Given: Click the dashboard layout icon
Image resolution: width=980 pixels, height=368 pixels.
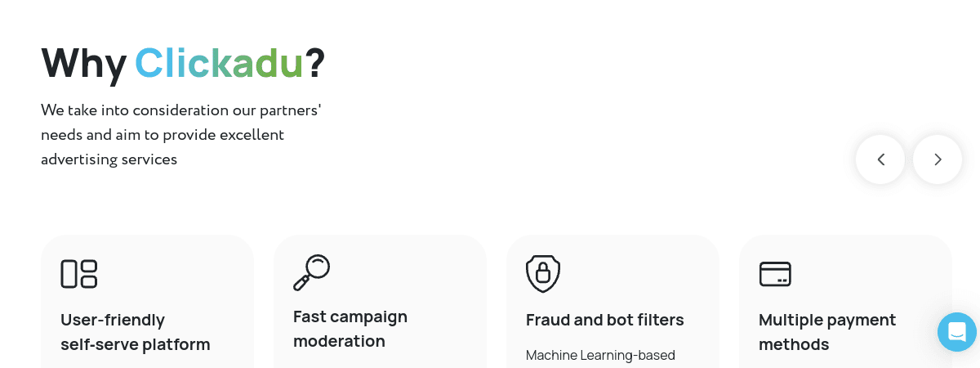Looking at the screenshot, I should pyautogui.click(x=79, y=274).
